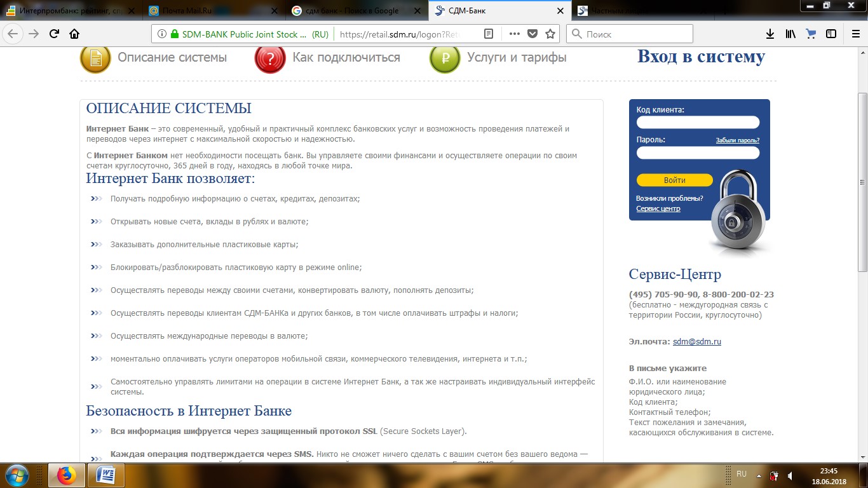868x488 pixels.
Task: Click the shopping cart extension icon
Action: [x=811, y=34]
